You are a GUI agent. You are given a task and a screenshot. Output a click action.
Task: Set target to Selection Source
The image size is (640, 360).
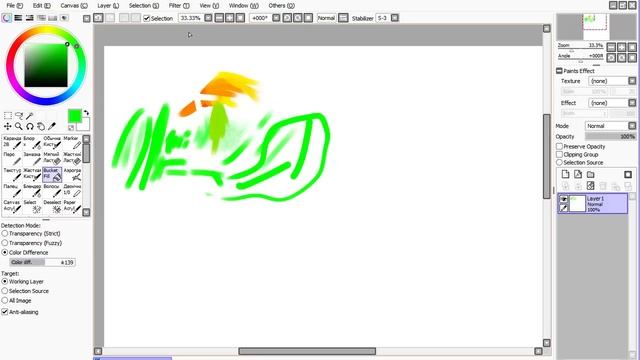coord(5,291)
